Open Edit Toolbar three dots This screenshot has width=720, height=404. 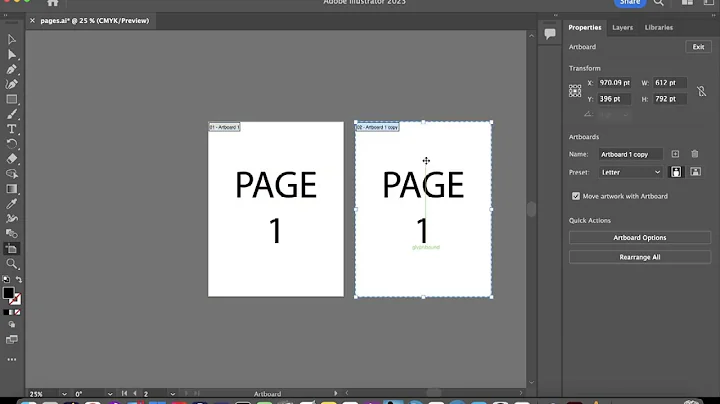(x=11, y=359)
